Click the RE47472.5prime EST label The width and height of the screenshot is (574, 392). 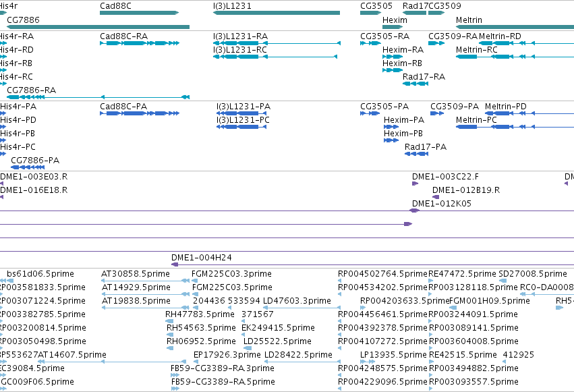(462, 274)
